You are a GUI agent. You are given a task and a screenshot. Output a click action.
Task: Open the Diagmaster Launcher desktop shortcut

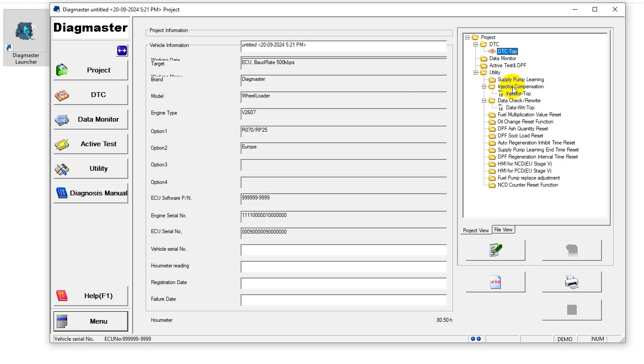coord(26,38)
